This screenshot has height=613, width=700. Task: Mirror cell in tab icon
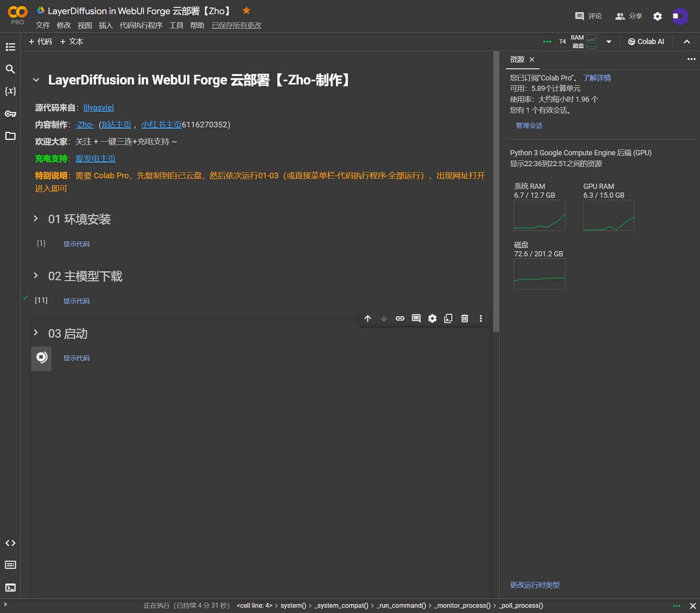point(449,319)
